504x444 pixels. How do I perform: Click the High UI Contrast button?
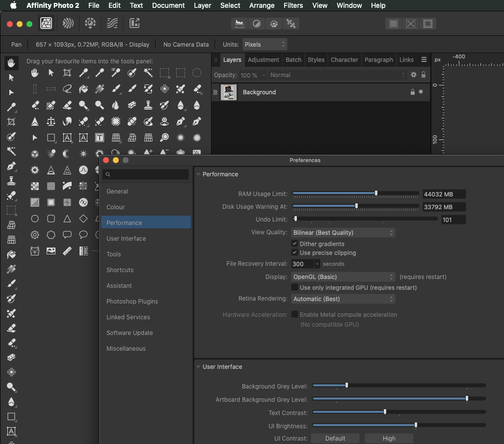pyautogui.click(x=389, y=438)
